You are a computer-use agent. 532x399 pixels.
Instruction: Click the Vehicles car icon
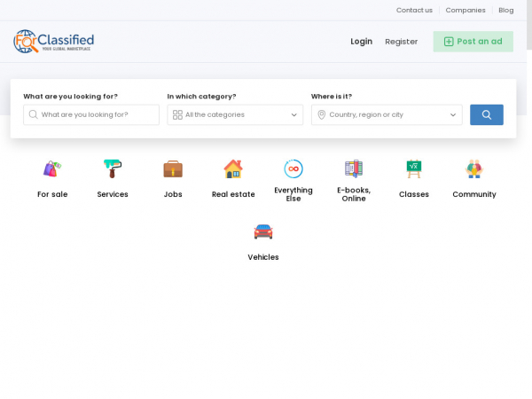263,231
